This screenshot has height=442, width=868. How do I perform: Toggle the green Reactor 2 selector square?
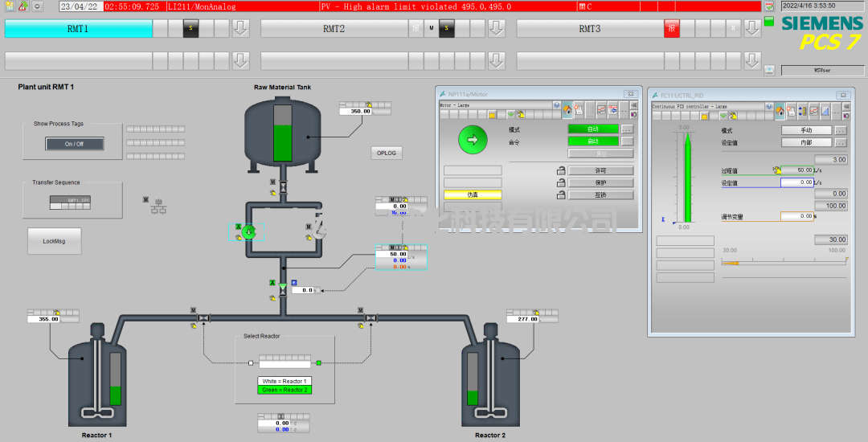(x=319, y=363)
